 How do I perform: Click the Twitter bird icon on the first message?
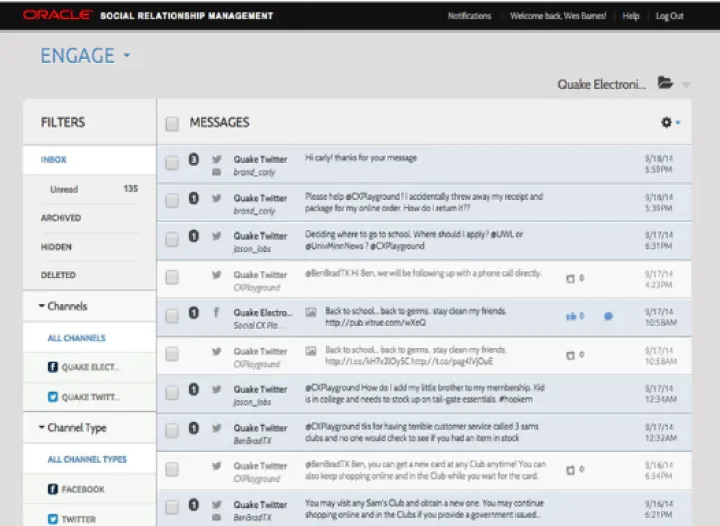[x=216, y=159]
